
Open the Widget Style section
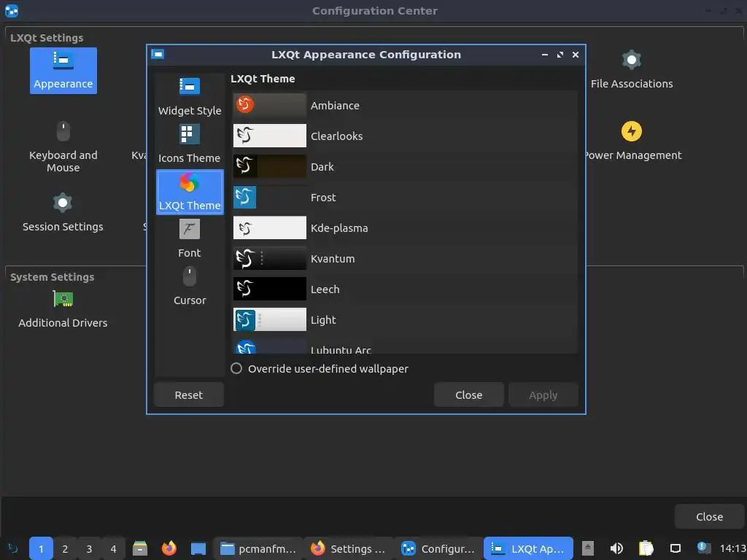(x=190, y=97)
